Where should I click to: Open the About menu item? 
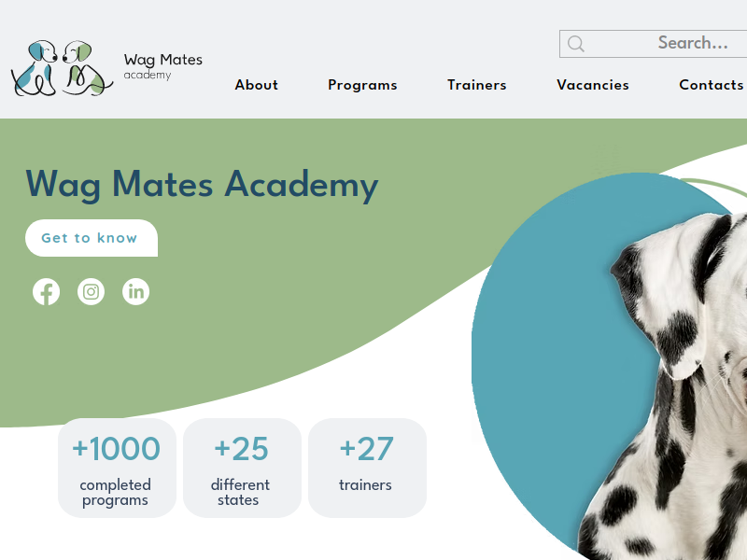pos(256,85)
